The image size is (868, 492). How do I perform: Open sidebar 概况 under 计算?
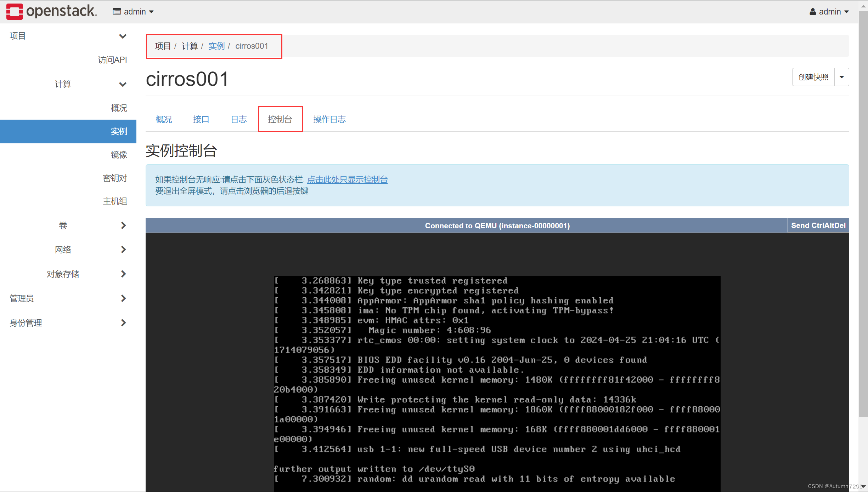point(119,108)
